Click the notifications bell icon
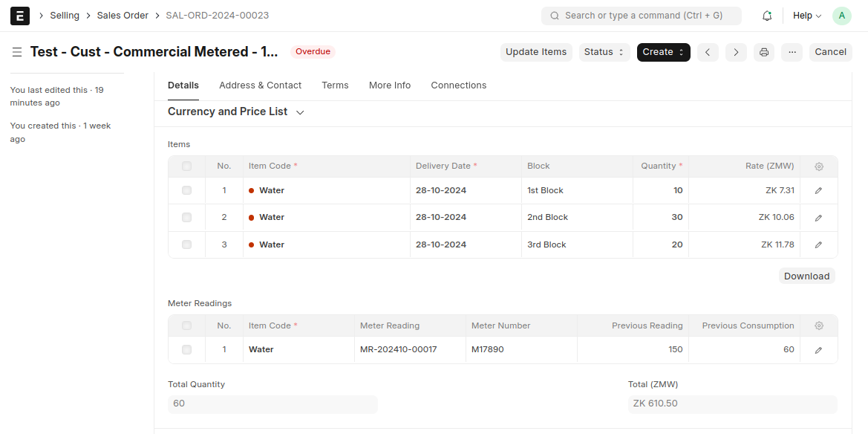 [767, 16]
